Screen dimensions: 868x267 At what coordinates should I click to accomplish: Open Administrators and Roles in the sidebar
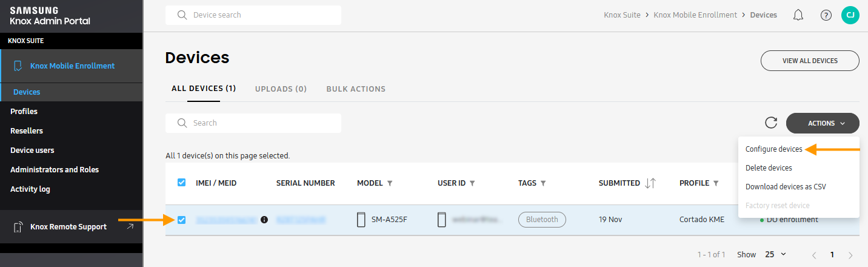[x=55, y=170]
